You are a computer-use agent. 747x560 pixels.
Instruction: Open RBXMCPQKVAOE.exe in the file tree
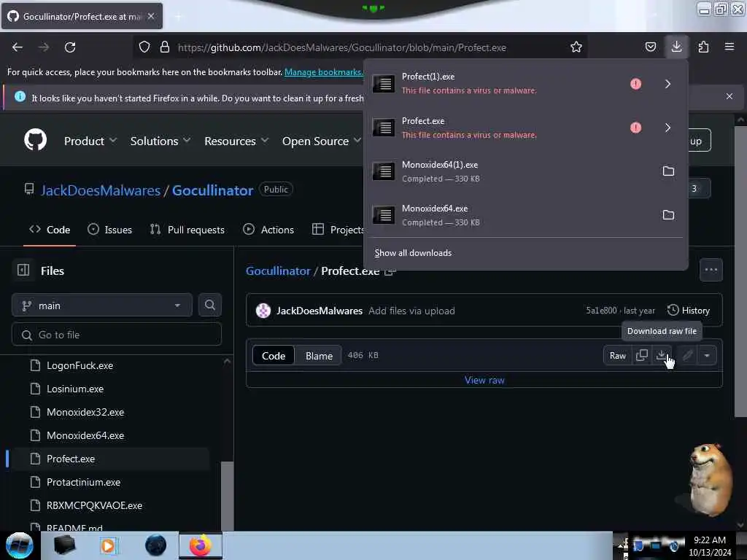pos(94,506)
